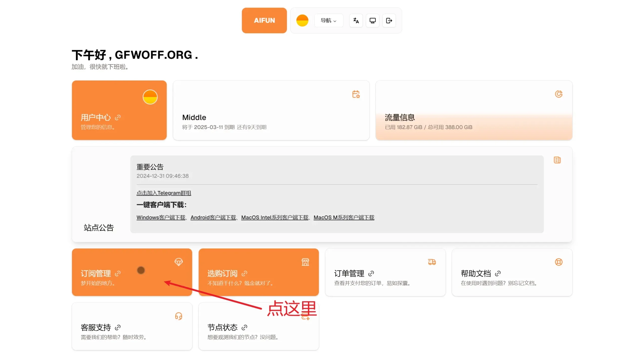
Task: Open MacOS Intel系列客户端下载 link
Action: point(274,217)
